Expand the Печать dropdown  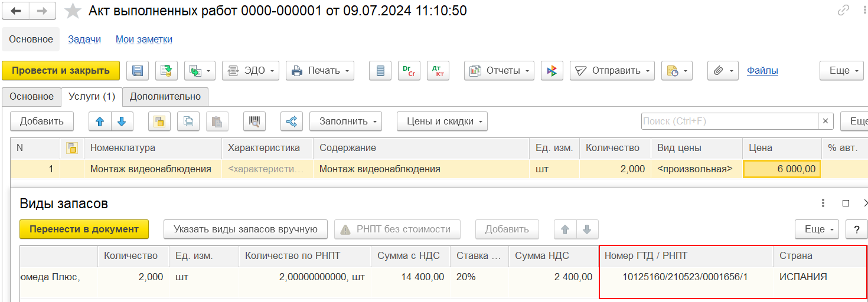[320, 71]
